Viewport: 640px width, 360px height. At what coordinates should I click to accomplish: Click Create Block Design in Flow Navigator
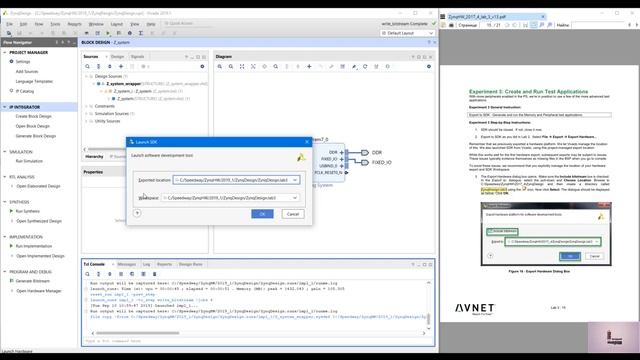33,116
